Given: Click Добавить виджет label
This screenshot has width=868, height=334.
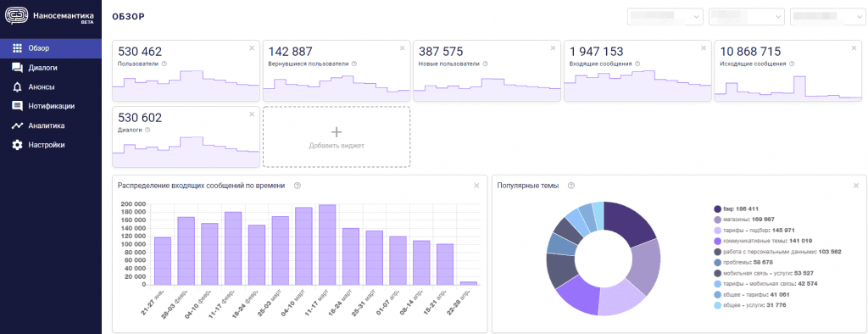Looking at the screenshot, I should [337, 146].
